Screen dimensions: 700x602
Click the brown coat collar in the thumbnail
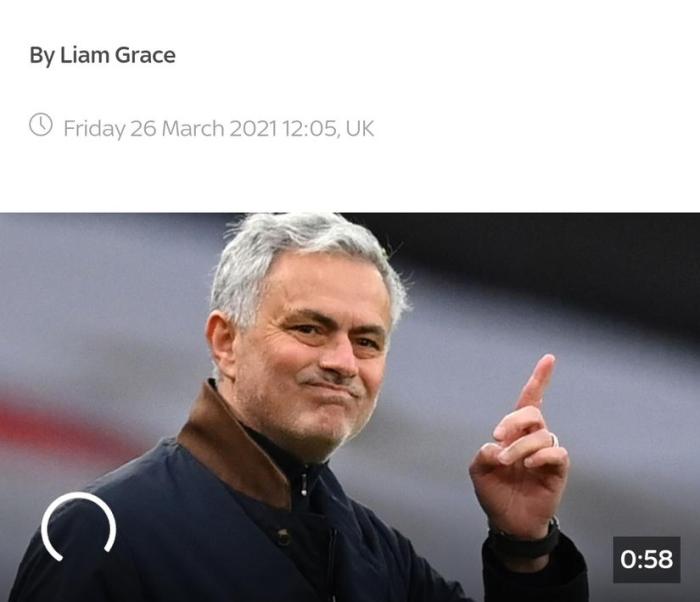[x=232, y=442]
